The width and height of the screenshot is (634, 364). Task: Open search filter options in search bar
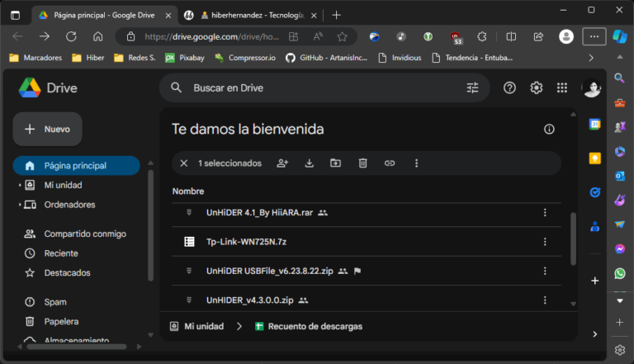coord(472,87)
